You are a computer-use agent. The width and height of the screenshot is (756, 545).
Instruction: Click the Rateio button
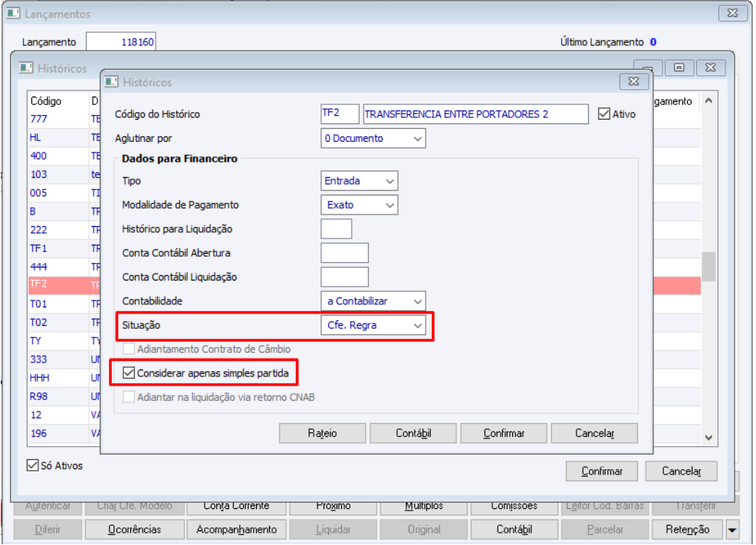tap(322, 433)
